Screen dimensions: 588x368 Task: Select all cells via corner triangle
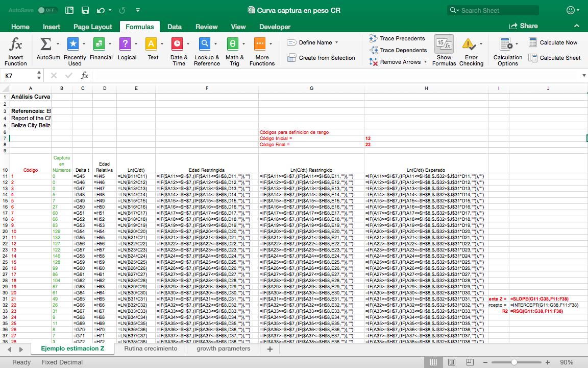point(5,88)
